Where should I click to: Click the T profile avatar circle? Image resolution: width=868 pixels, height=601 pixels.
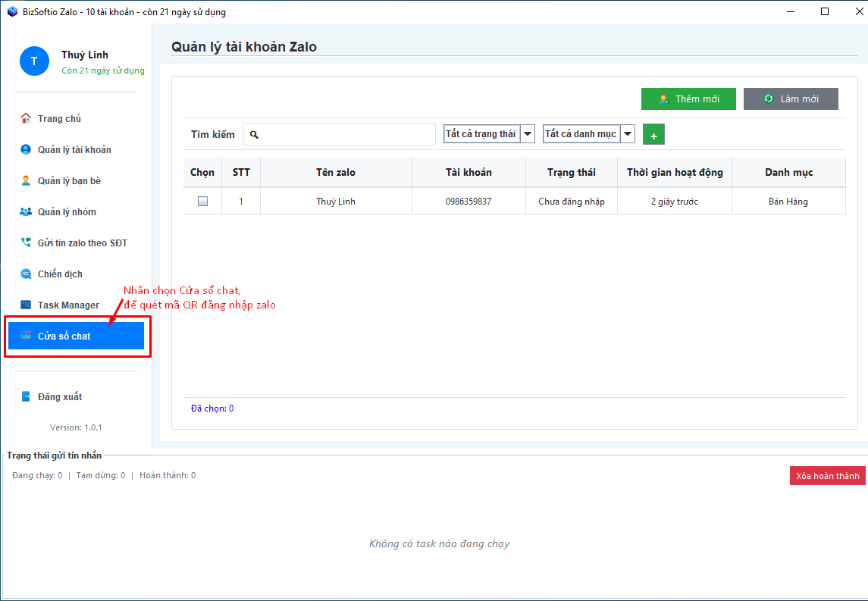34,61
